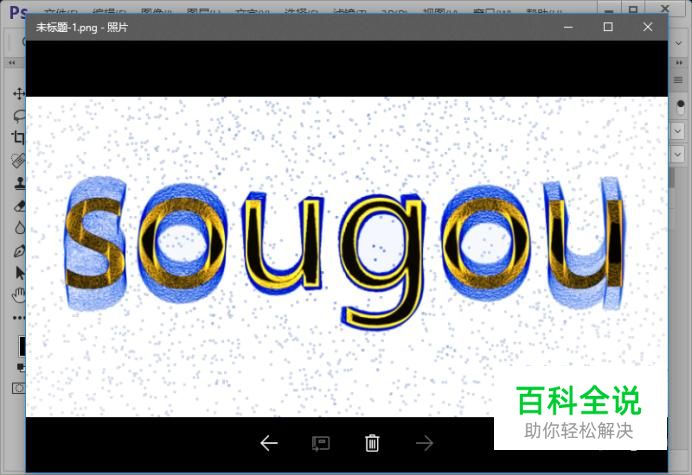
Task: Click the black foreground color swatch
Action: coord(22,346)
